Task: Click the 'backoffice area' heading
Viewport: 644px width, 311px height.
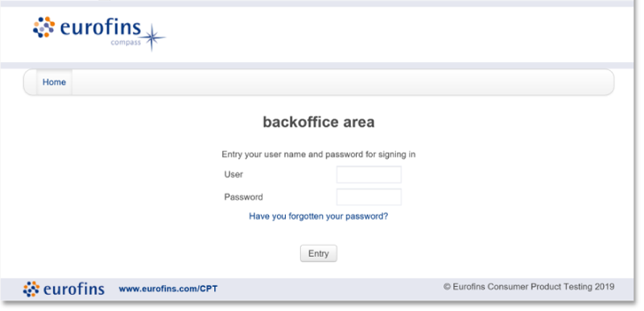Action: 319,122
